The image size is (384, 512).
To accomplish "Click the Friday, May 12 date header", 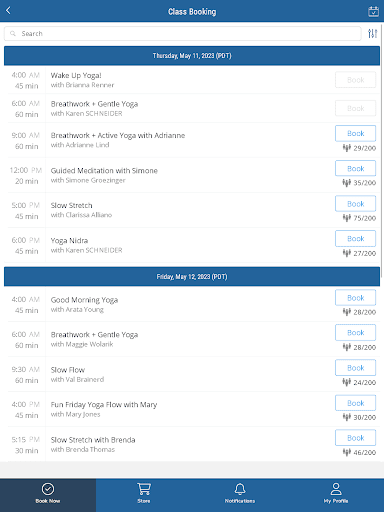I will click(x=192, y=277).
